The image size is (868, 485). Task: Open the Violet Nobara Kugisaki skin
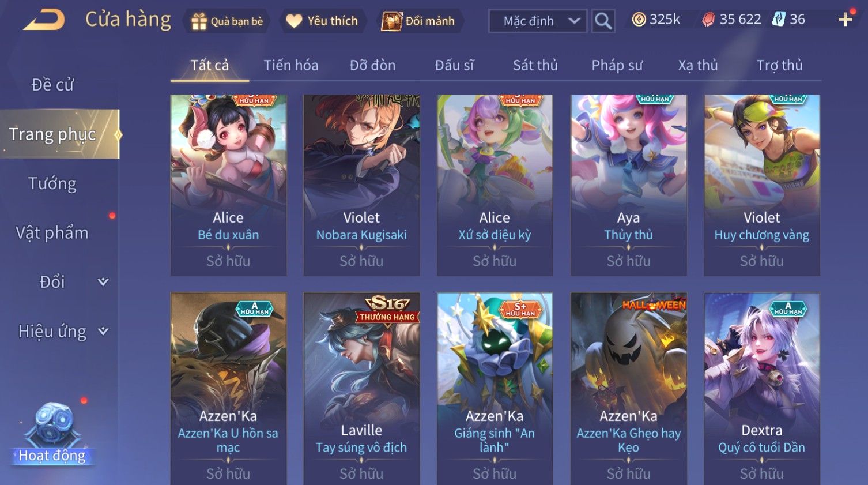coord(361,185)
